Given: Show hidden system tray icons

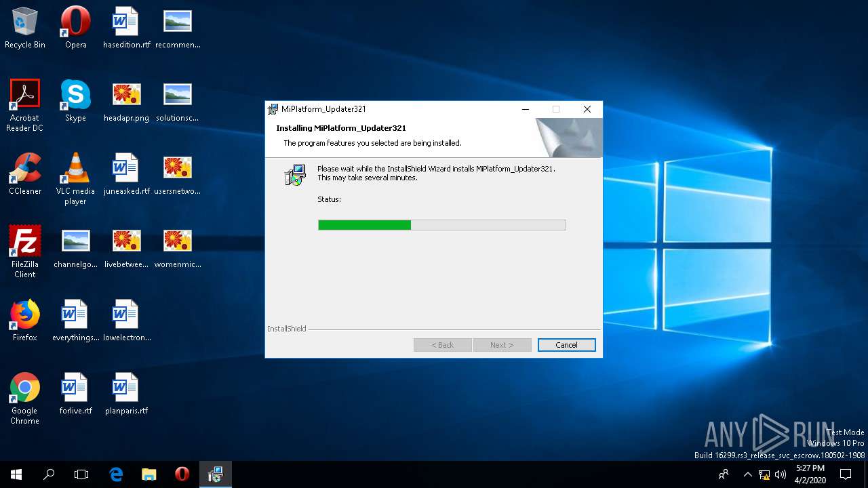Looking at the screenshot, I should pyautogui.click(x=748, y=474).
